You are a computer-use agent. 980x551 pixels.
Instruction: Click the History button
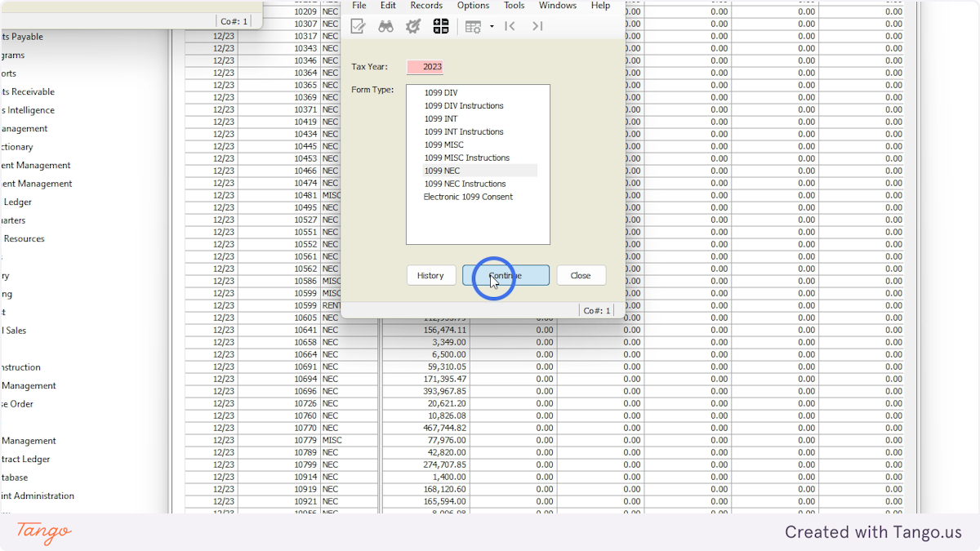[x=430, y=275]
